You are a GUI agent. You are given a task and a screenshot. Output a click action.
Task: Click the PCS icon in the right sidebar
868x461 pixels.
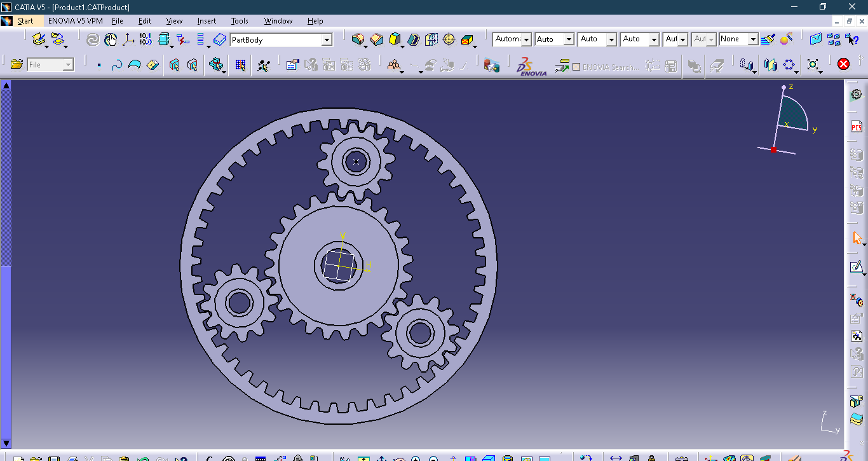pyautogui.click(x=856, y=127)
